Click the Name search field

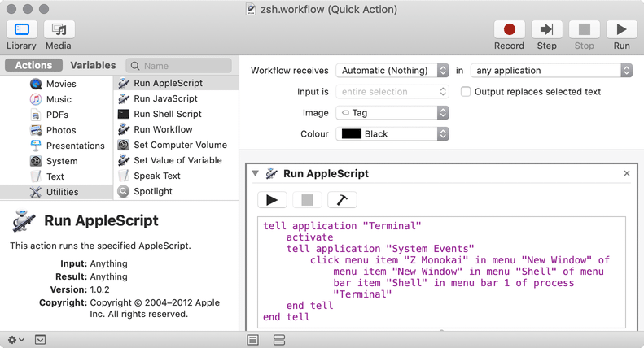tap(178, 66)
